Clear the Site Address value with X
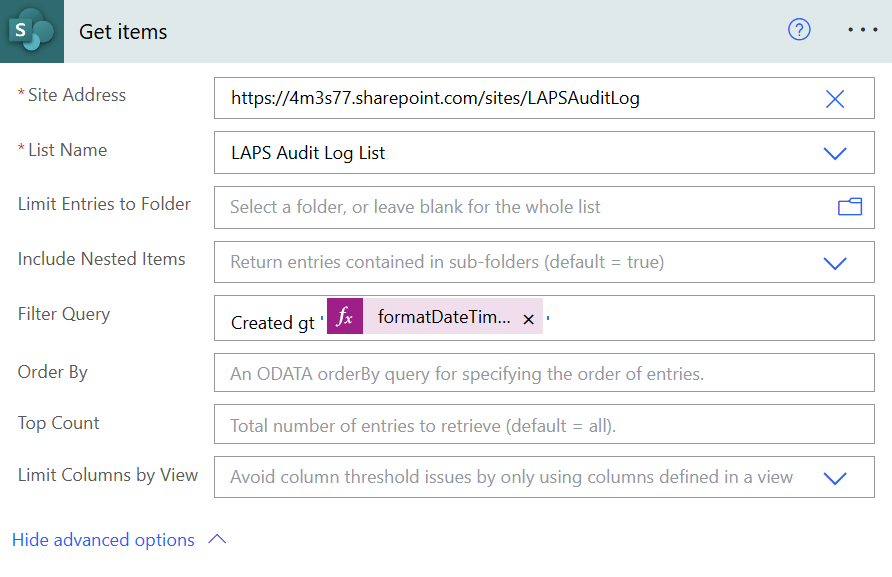 tap(835, 98)
